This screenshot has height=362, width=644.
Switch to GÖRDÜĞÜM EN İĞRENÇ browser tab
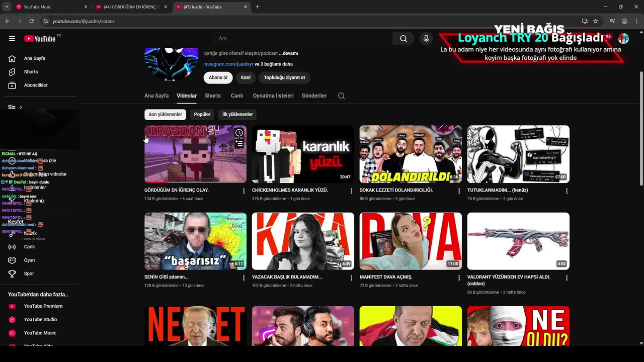click(132, 7)
